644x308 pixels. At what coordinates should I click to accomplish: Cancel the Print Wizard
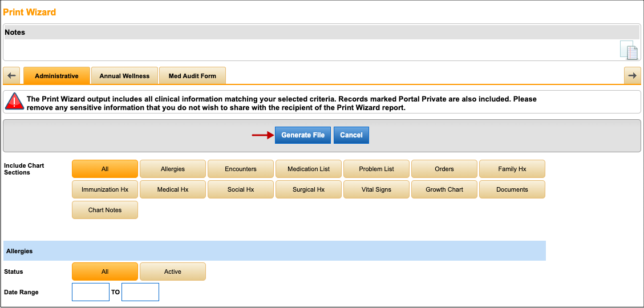click(x=351, y=135)
